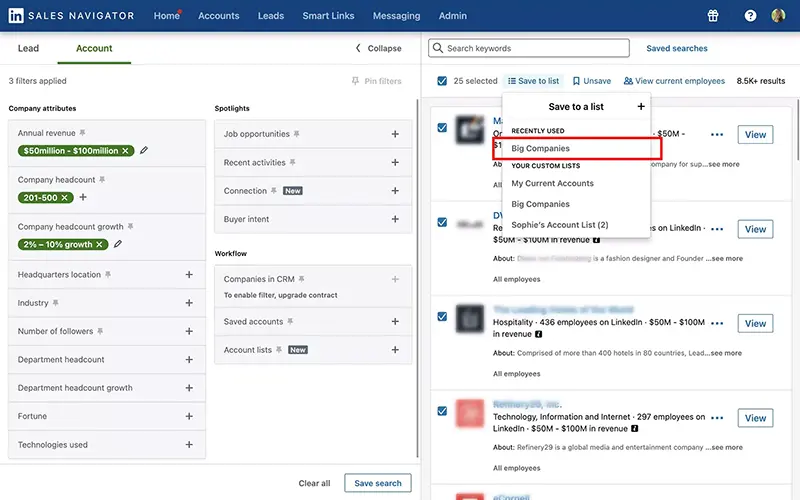Click Unsave button
Screen dimensions: 800x500
pyautogui.click(x=591, y=81)
